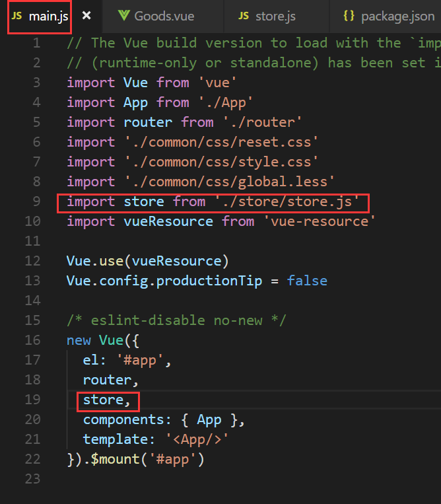Click the Vue identifier on line 3

[x=135, y=83]
